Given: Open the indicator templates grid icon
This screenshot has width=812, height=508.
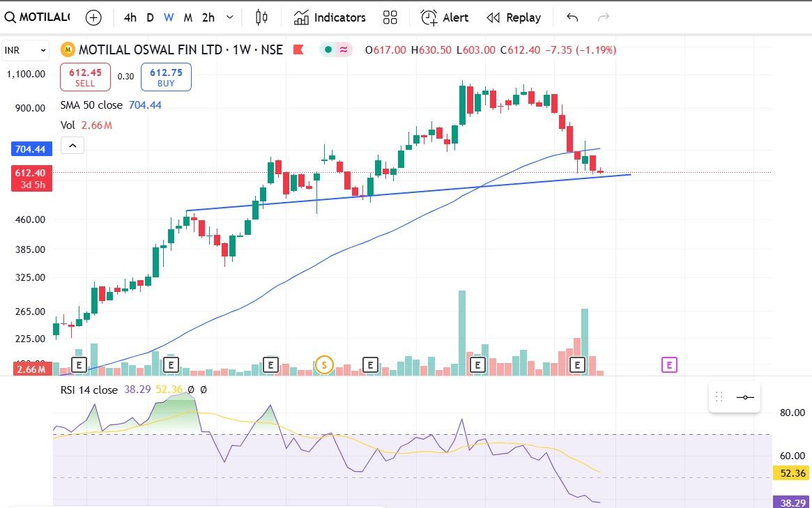Looking at the screenshot, I should (x=390, y=17).
